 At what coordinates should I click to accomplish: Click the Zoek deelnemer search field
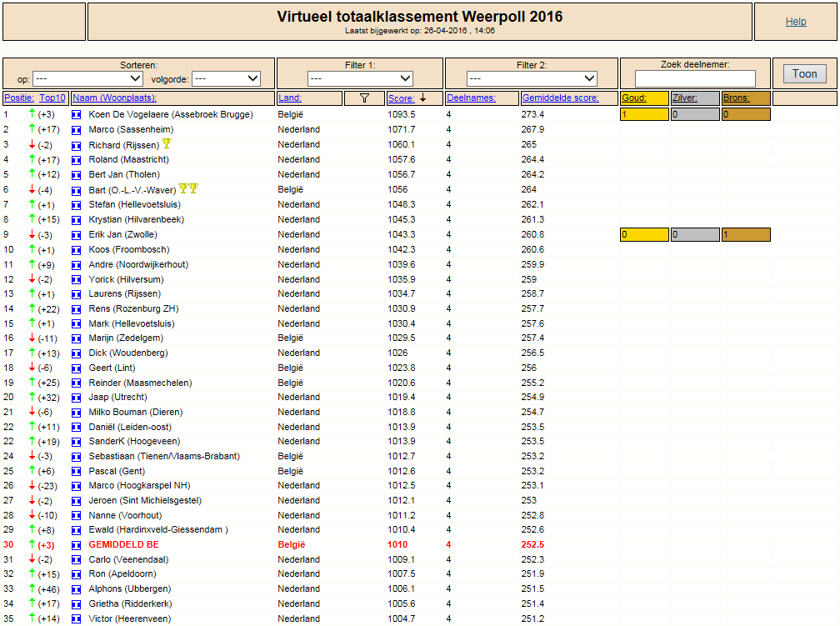coord(695,79)
